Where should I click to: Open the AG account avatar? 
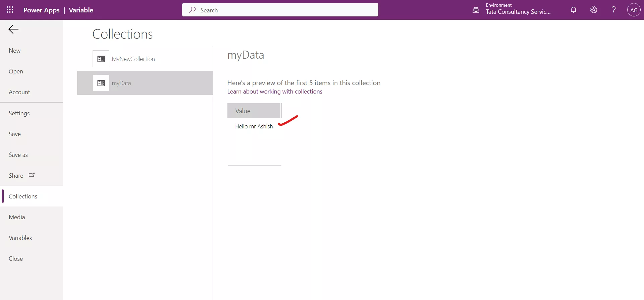634,10
